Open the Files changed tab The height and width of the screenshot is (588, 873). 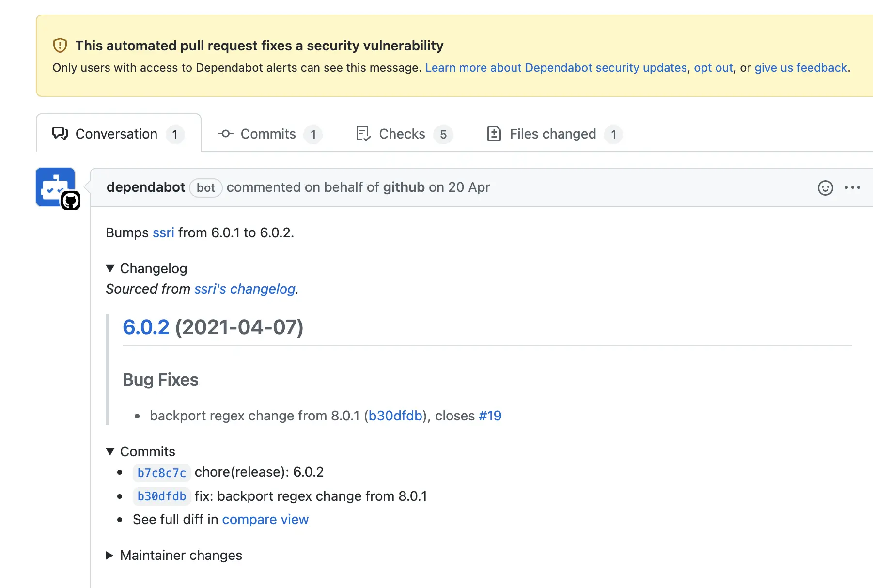[555, 134]
